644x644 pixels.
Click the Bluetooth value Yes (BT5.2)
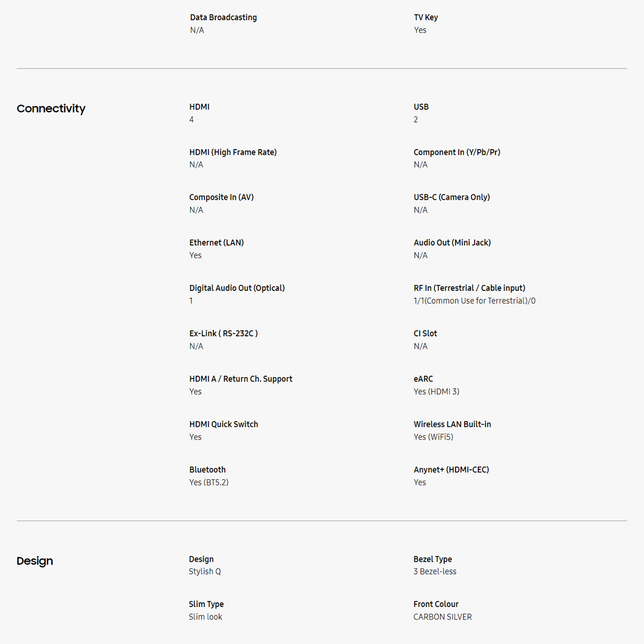click(209, 482)
